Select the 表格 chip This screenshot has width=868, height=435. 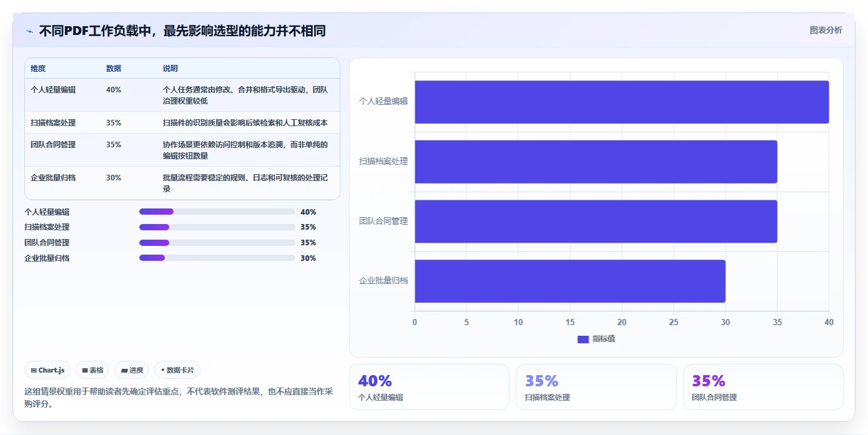coord(92,370)
